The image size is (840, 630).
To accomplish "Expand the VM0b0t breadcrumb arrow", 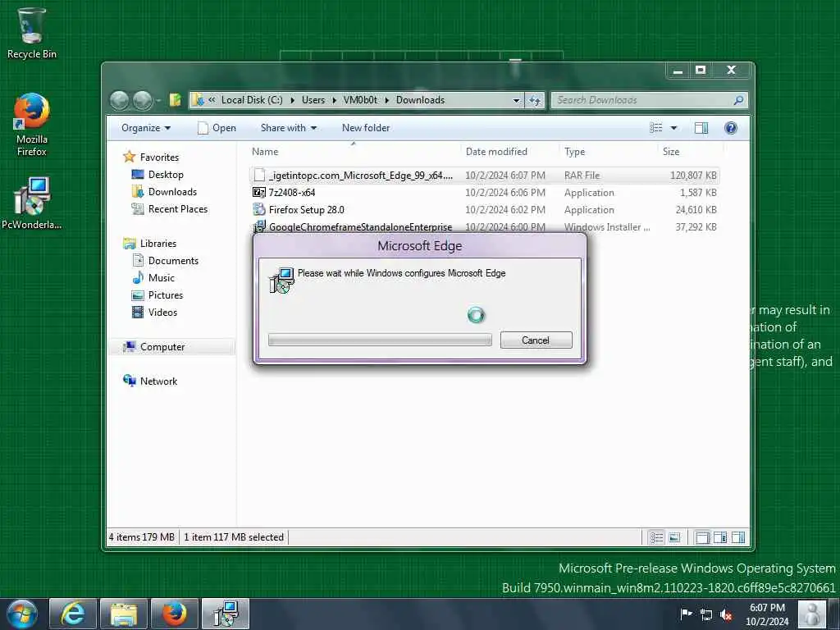I will pyautogui.click(x=387, y=100).
